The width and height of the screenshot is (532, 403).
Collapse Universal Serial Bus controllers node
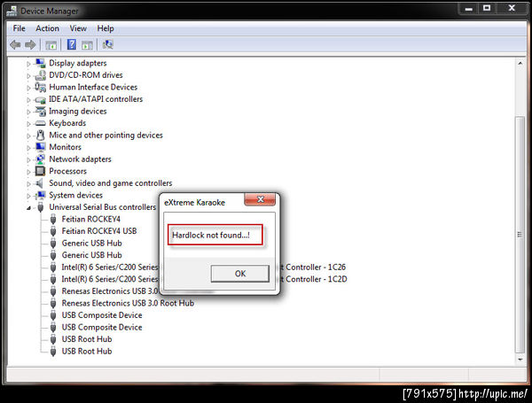tap(29, 208)
